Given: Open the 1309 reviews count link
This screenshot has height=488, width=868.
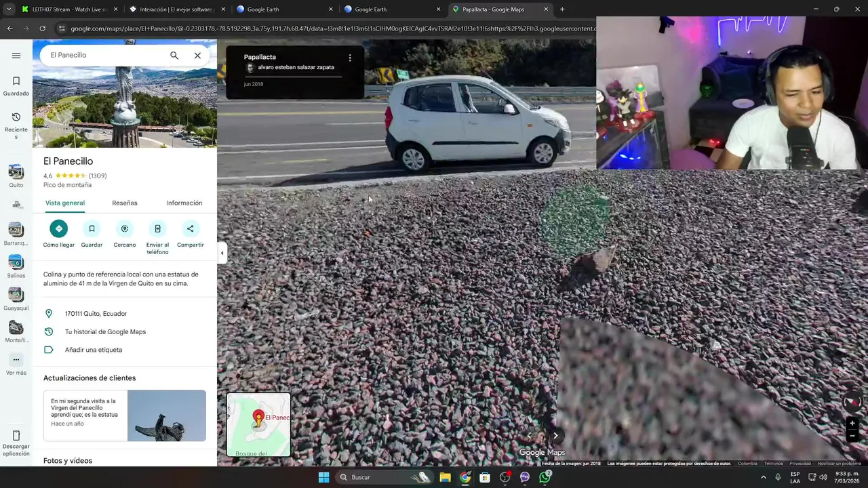Looking at the screenshot, I should (x=98, y=176).
